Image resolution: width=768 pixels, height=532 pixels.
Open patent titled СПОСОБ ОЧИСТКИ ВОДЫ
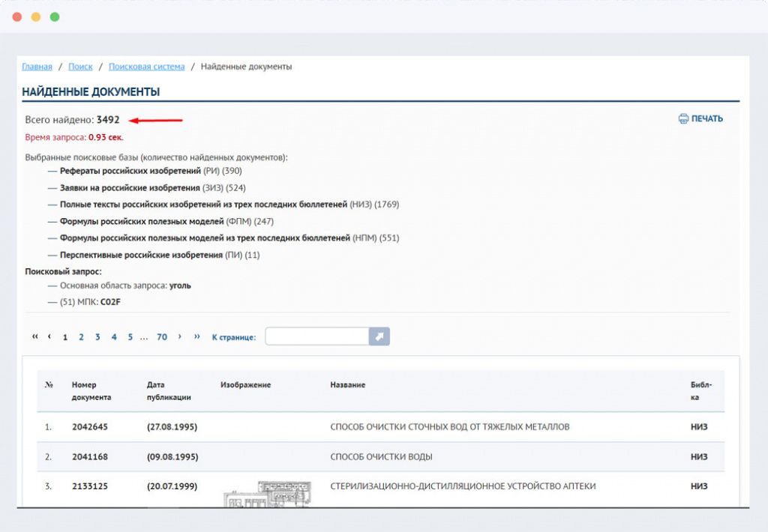pos(381,457)
